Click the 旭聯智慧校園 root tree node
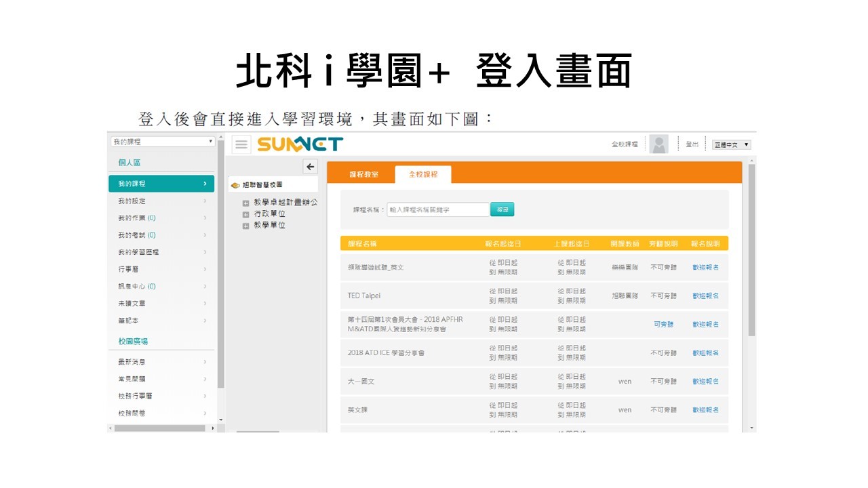 pos(262,184)
